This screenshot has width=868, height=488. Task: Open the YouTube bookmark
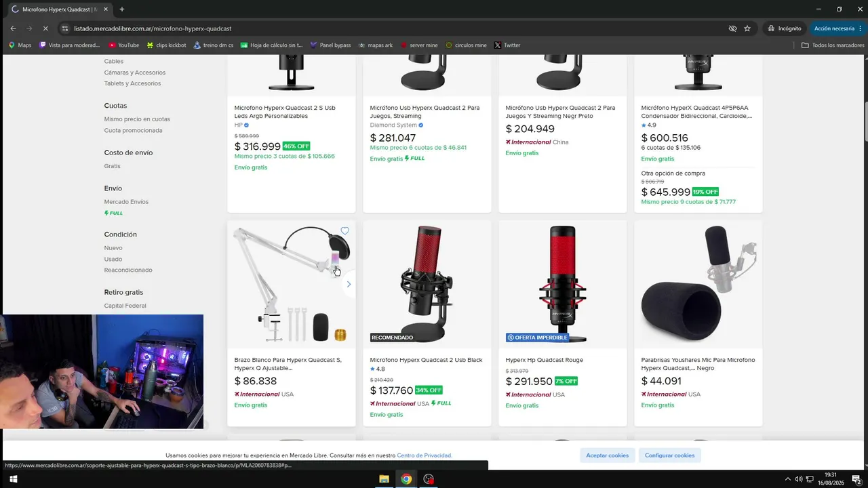point(123,45)
